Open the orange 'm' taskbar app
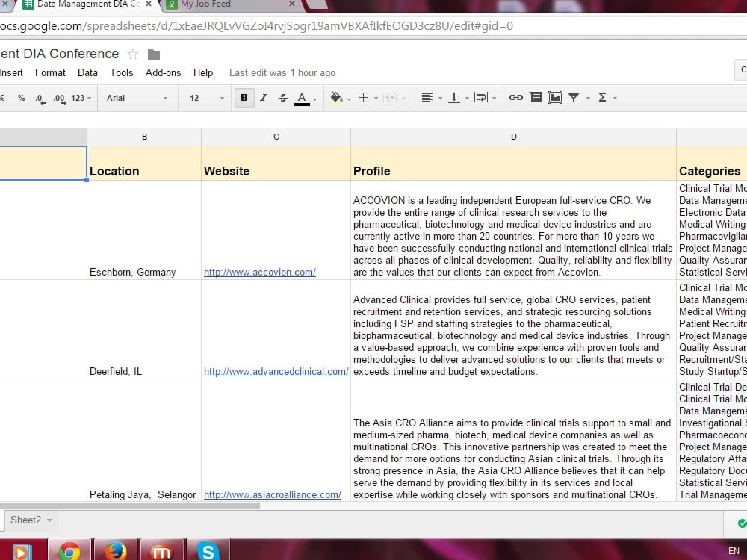Viewport: 747px width, 560px height. (162, 550)
